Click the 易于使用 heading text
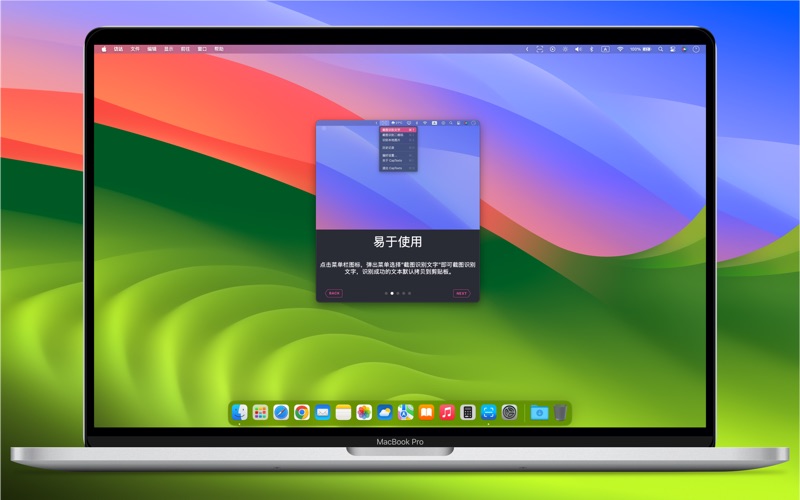Viewport: 800px width, 500px height. [398, 242]
